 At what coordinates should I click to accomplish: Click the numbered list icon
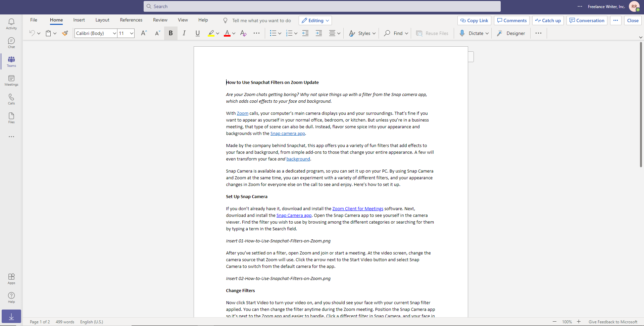[289, 33]
